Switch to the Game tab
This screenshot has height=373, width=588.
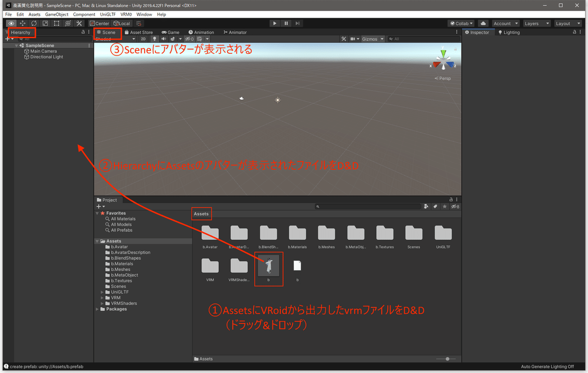(171, 32)
